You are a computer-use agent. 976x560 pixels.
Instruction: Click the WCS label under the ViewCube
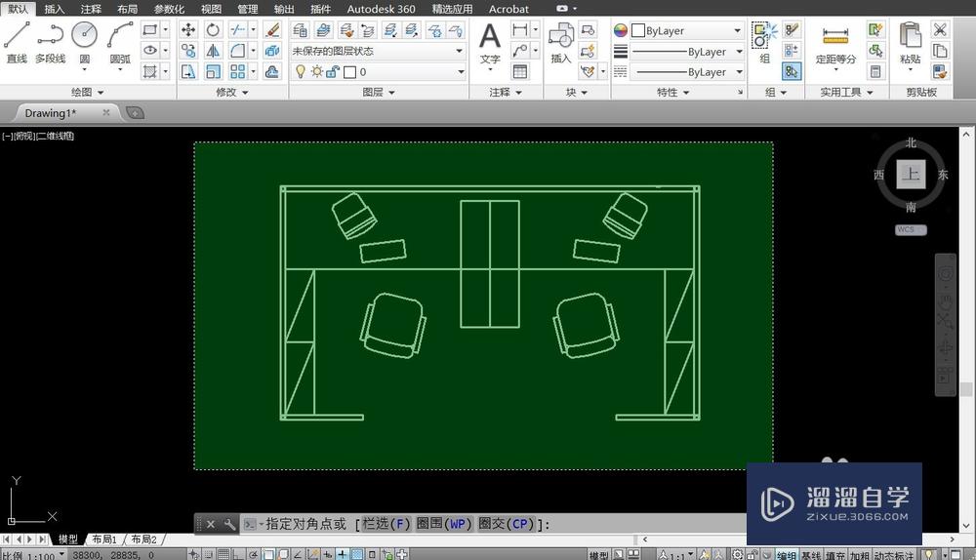(911, 229)
